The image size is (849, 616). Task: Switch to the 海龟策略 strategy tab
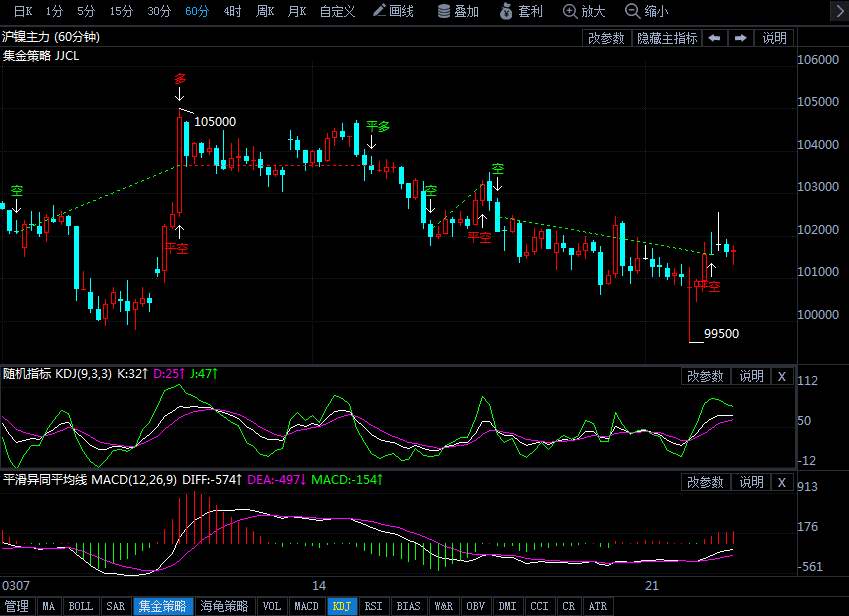click(x=224, y=606)
